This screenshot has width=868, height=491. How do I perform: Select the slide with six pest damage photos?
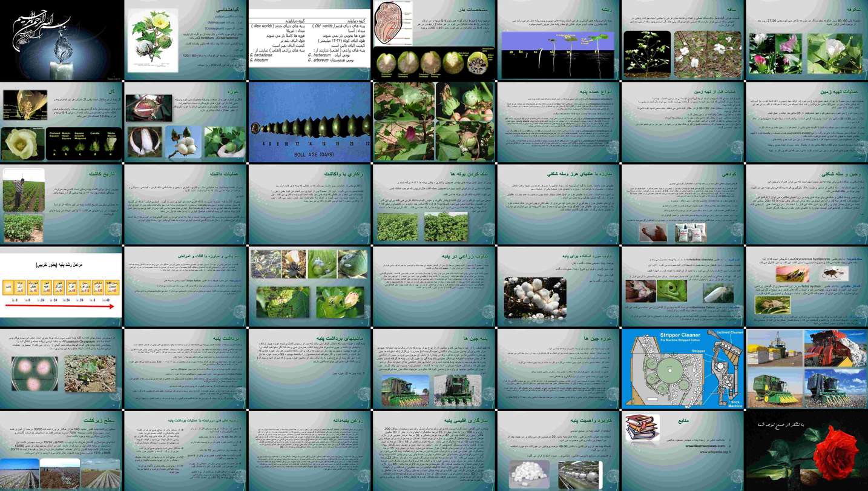(x=309, y=287)
